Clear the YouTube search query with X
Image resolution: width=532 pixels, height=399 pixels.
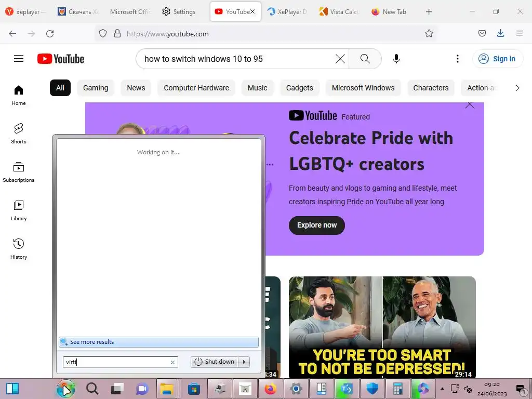[x=340, y=59]
